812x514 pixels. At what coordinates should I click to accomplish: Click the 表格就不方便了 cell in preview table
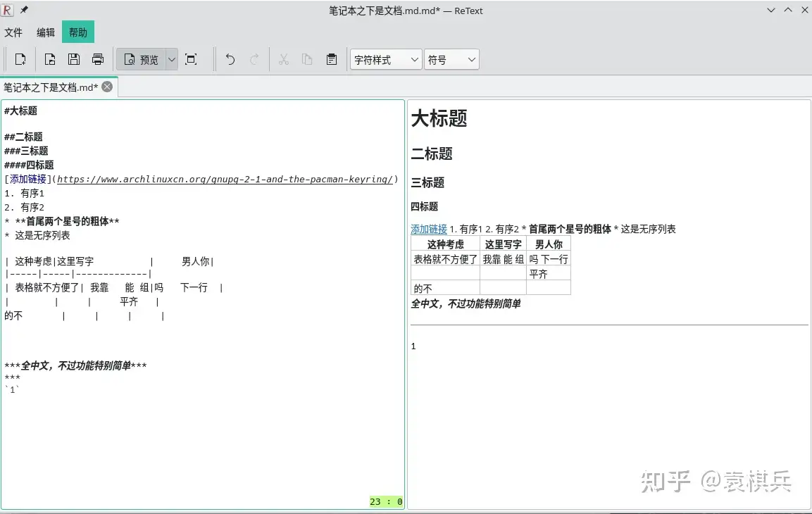tap(445, 259)
